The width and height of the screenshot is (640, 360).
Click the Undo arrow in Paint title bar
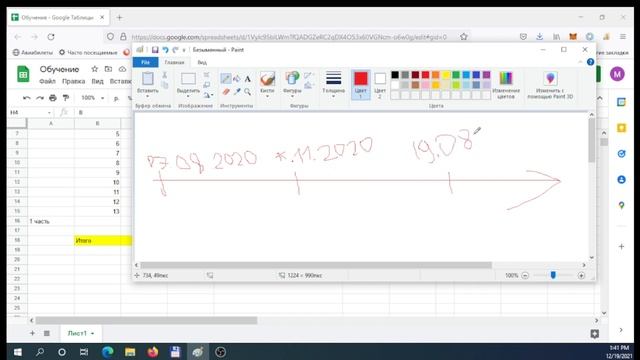coord(165,50)
